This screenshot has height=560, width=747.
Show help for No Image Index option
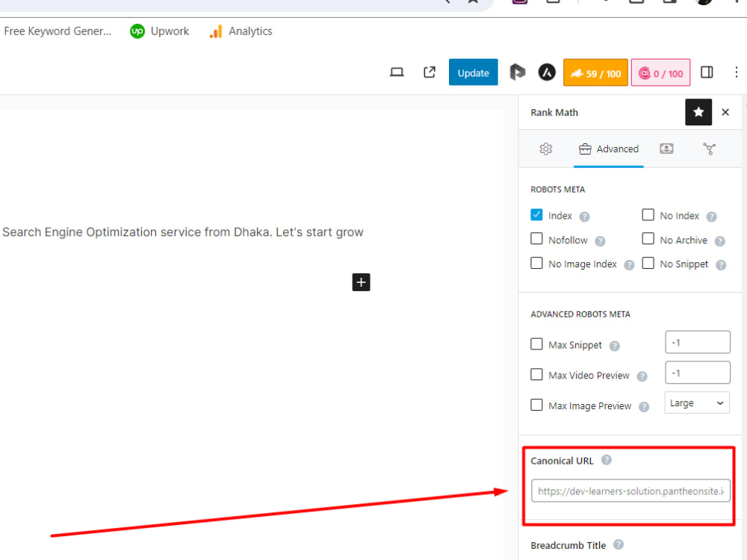tap(629, 265)
